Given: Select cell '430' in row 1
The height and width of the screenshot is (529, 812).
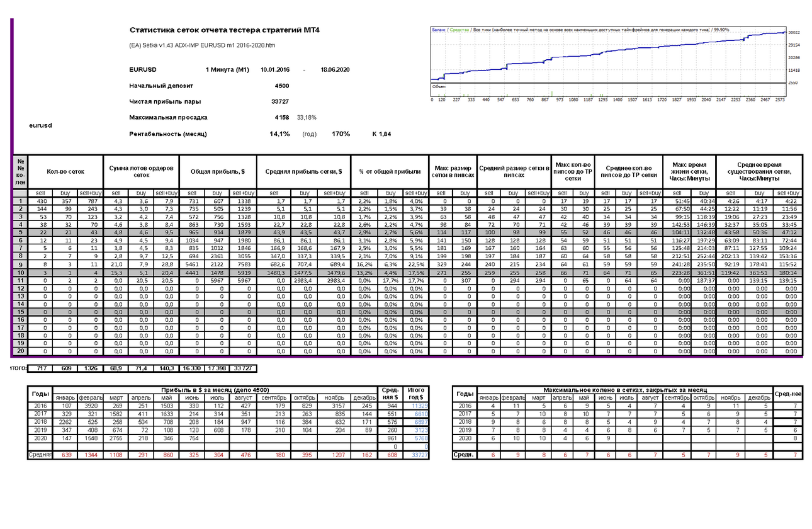Looking at the screenshot, I should 40,201.
